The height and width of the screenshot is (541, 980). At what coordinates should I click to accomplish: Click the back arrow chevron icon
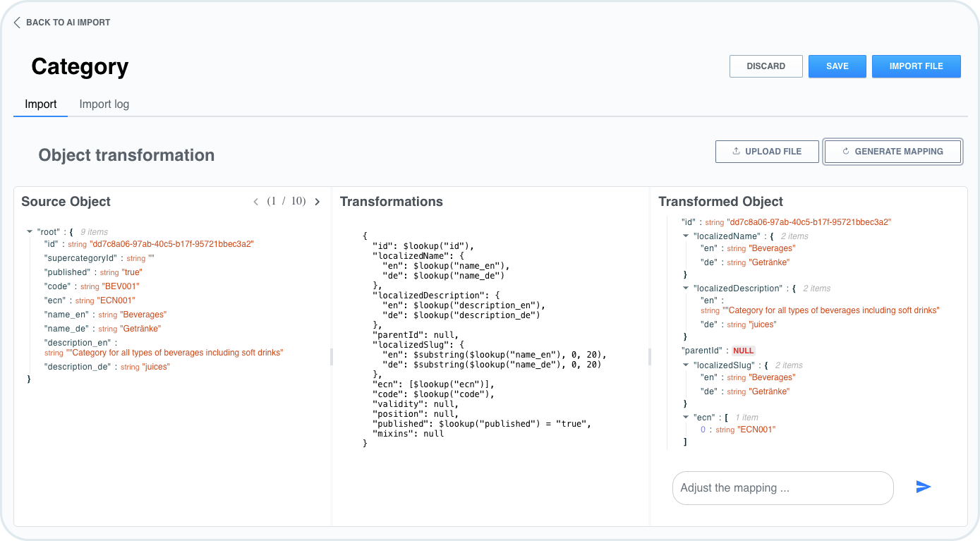coord(17,23)
